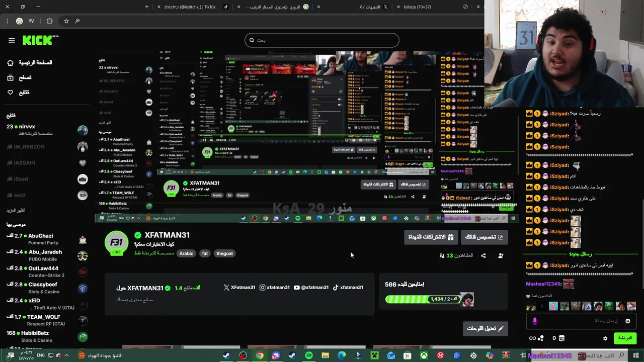Image resolution: width=644 pixels, height=362 pixels.
Task: Open File Explorer from taskbar
Action: 325,355
